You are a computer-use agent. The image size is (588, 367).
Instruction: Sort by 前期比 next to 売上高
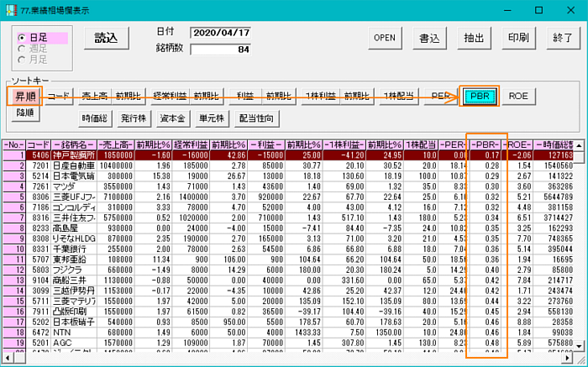128,97
